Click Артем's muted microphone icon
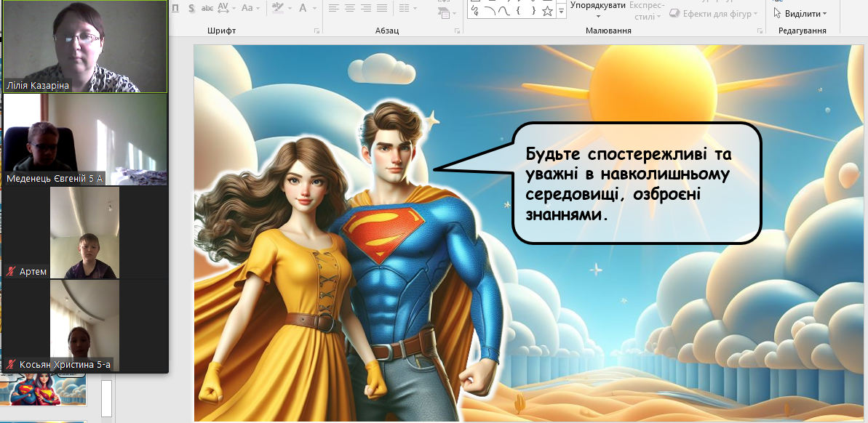The height and width of the screenshot is (423, 868). (x=10, y=272)
